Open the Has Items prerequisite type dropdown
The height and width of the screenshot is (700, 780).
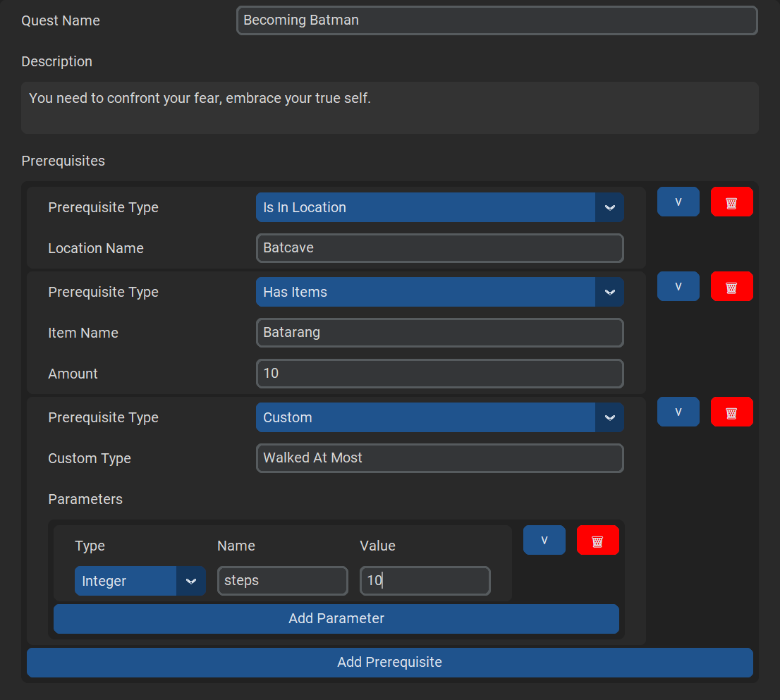click(x=439, y=292)
